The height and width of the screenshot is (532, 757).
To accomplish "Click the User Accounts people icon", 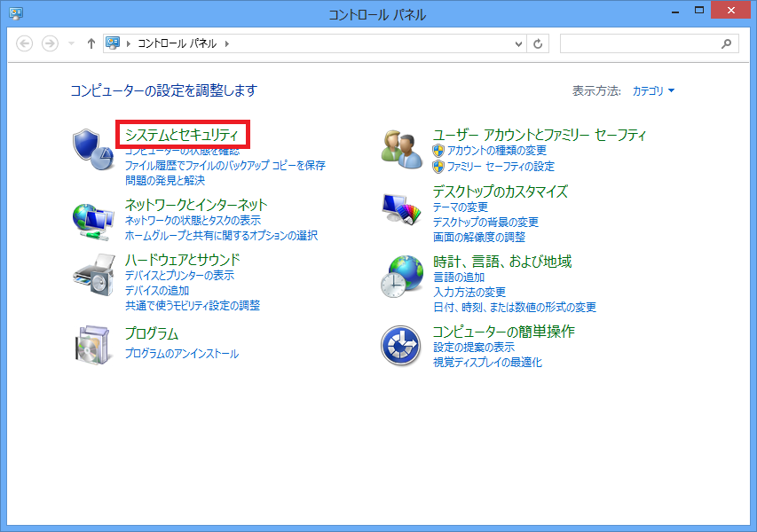I will point(401,149).
